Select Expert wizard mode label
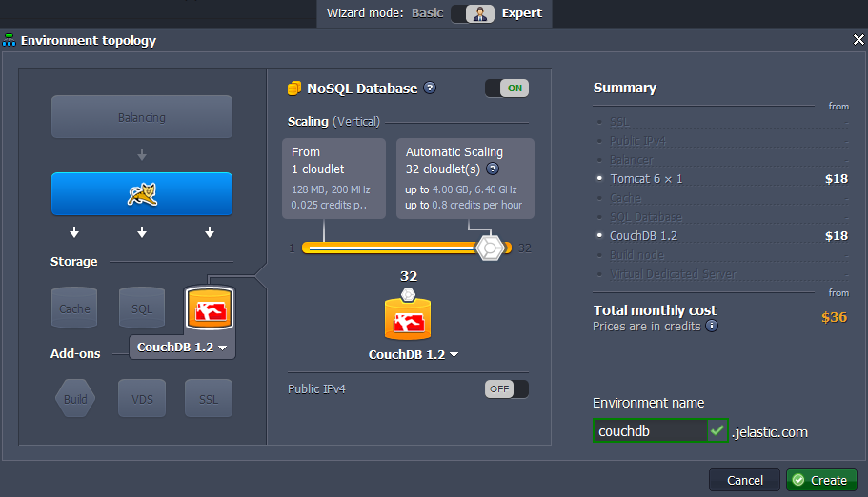This screenshot has width=868, height=497. coord(521,13)
